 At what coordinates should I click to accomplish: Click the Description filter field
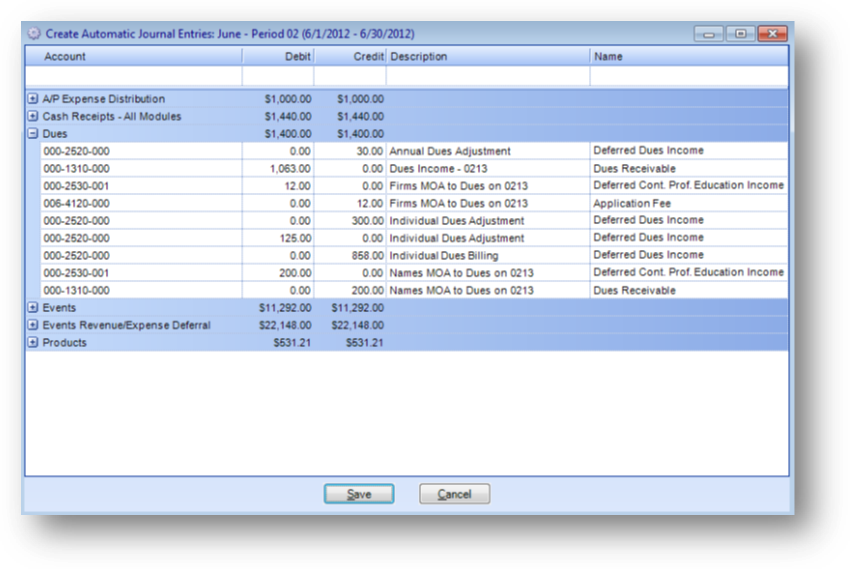coord(488,76)
